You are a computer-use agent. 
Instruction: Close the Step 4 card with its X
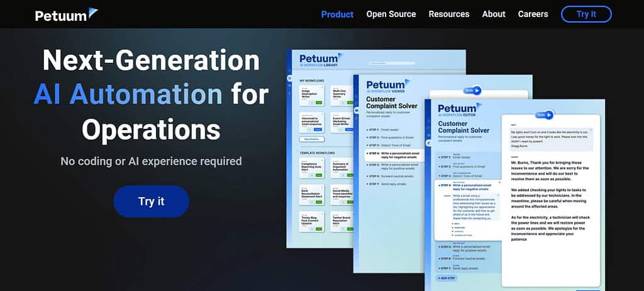point(499,182)
